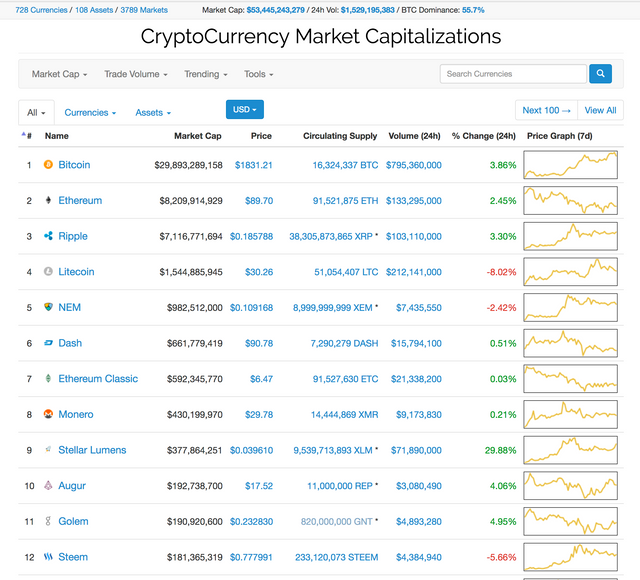Open the 728 Currencies link
Viewport: 640px width, 580px height.
(x=41, y=10)
